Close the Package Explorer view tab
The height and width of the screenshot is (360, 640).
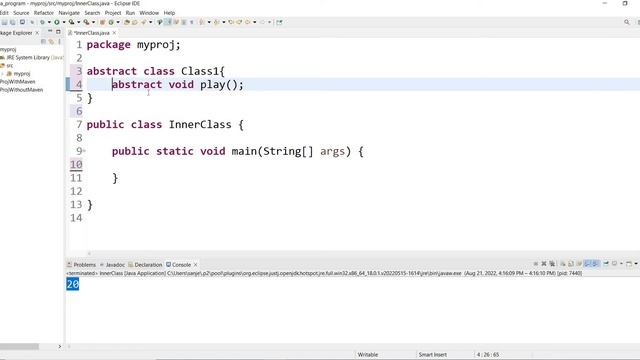(37, 33)
